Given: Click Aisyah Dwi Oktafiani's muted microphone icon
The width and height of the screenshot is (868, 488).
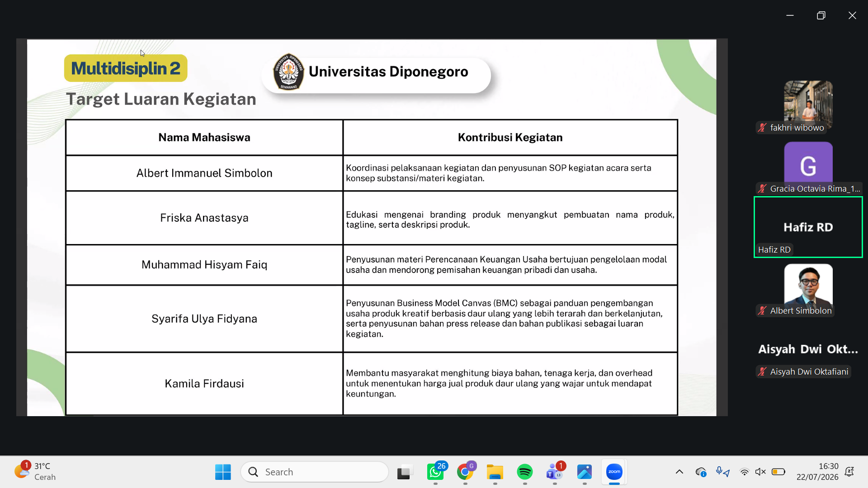Looking at the screenshot, I should (763, 372).
